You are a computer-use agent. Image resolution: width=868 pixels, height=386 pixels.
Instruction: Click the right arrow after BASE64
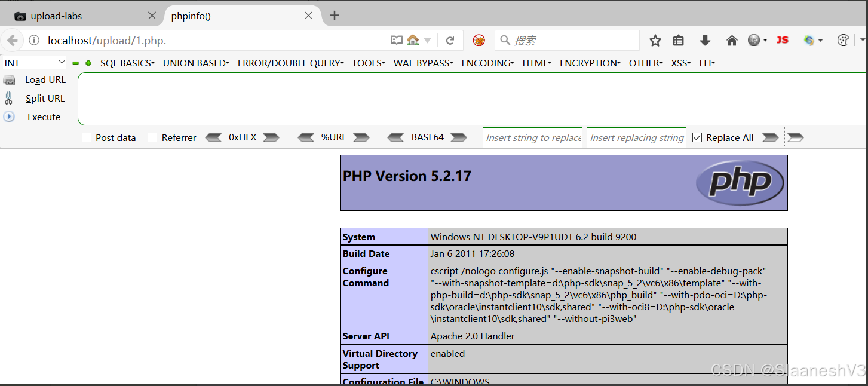coord(459,137)
